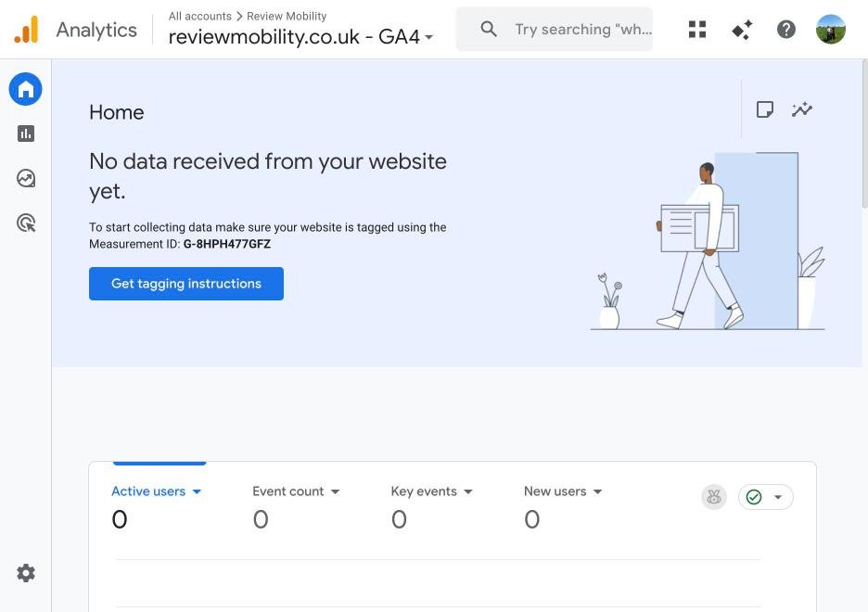The image size is (868, 612).
Task: Open the Advertising section in the sidebar
Action: (x=25, y=222)
